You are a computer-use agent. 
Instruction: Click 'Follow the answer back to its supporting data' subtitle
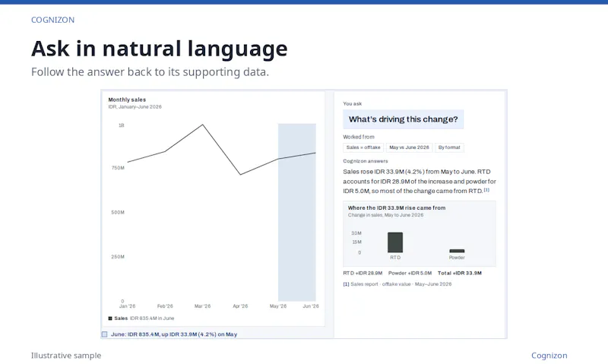(150, 72)
